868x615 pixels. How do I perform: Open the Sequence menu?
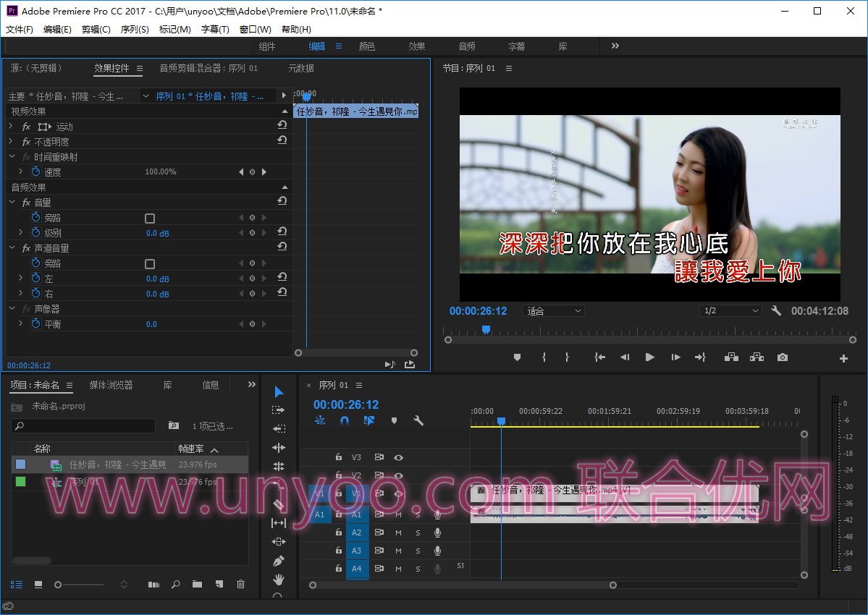point(135,30)
